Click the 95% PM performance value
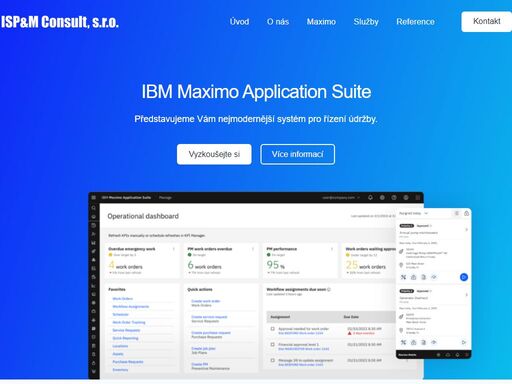 point(276,265)
